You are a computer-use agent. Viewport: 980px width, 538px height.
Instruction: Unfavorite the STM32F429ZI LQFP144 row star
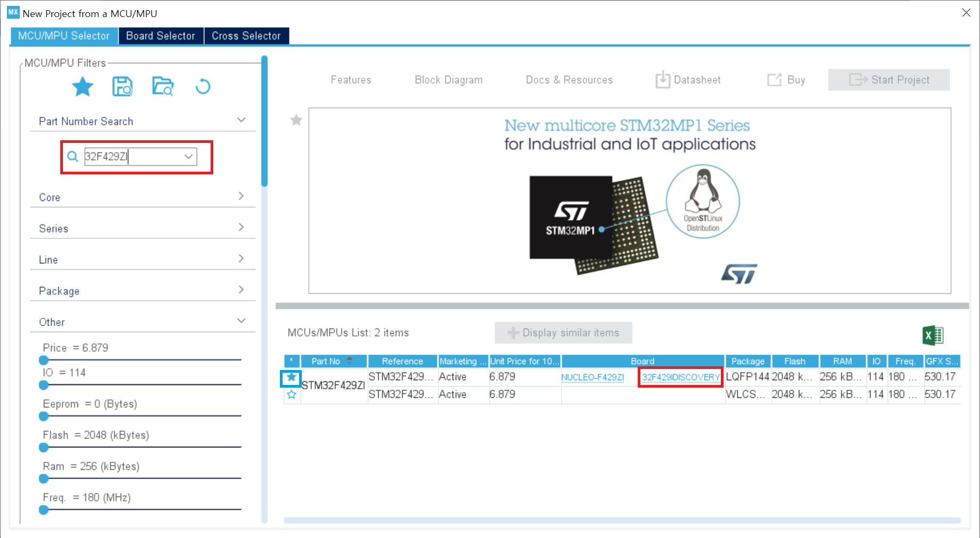click(x=291, y=378)
